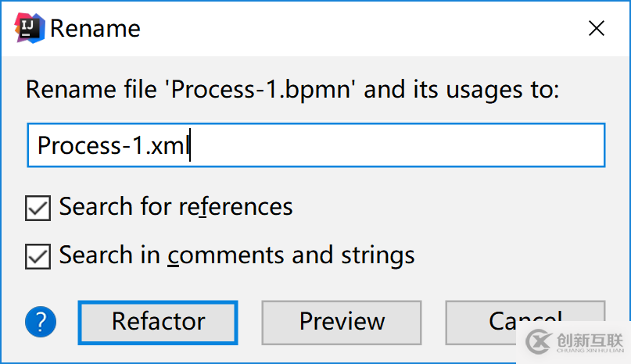
Task: Click the IntelliJ IDEA logo in title bar
Action: [x=29, y=28]
